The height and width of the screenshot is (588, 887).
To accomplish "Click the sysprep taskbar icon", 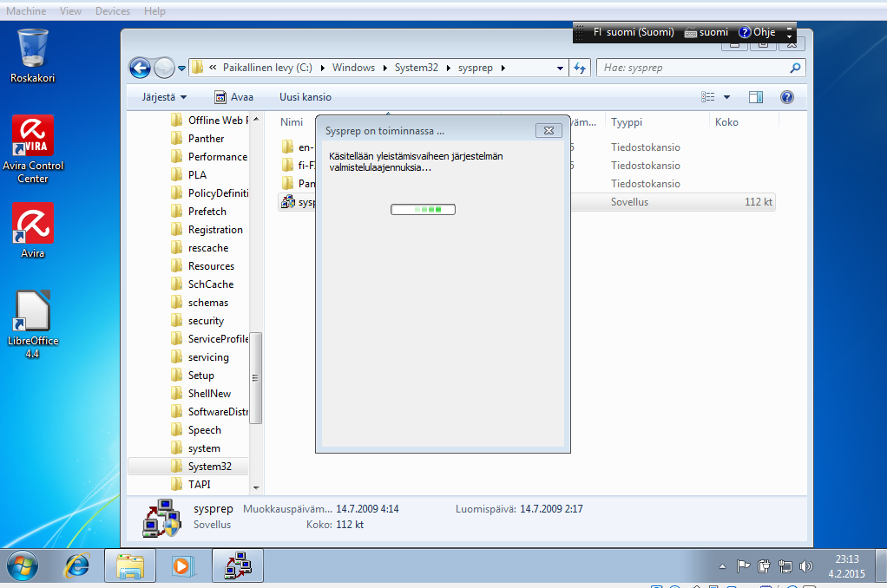I will point(237,566).
